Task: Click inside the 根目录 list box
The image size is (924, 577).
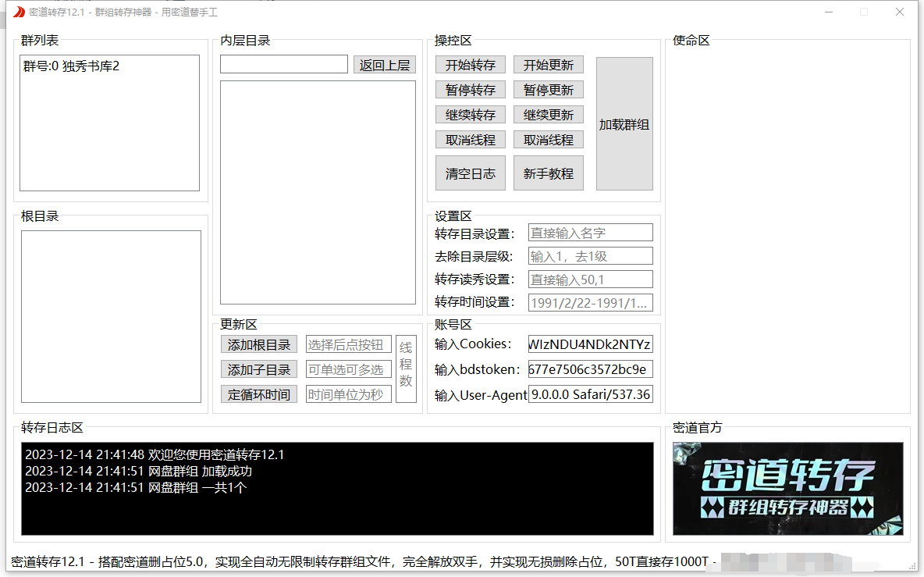Action: point(111,316)
